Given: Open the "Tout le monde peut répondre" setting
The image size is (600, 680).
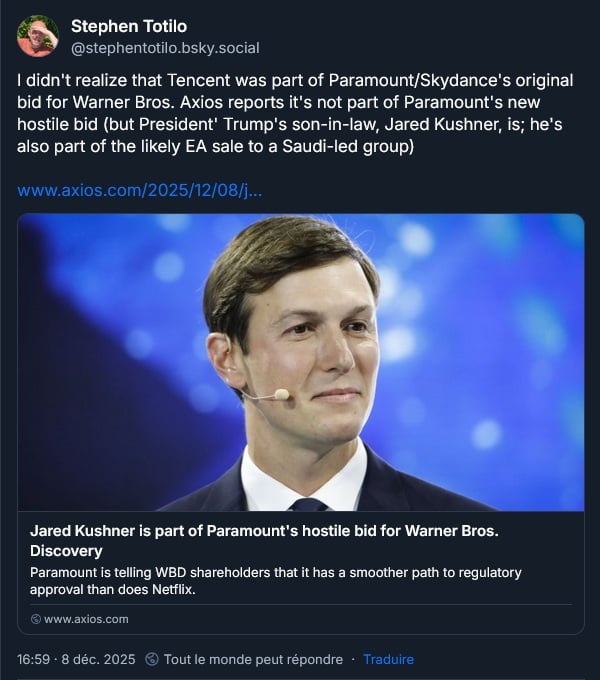Looking at the screenshot, I should pos(252,659).
